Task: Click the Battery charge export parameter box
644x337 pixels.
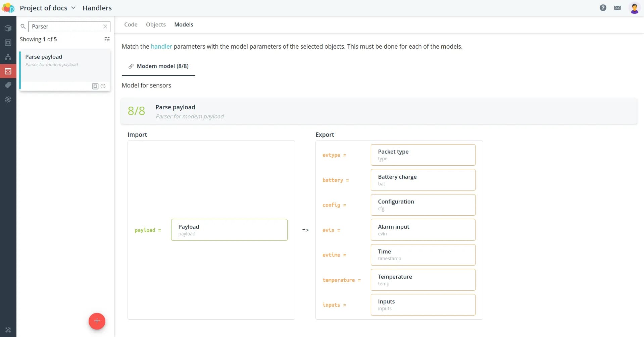Action: (423, 180)
